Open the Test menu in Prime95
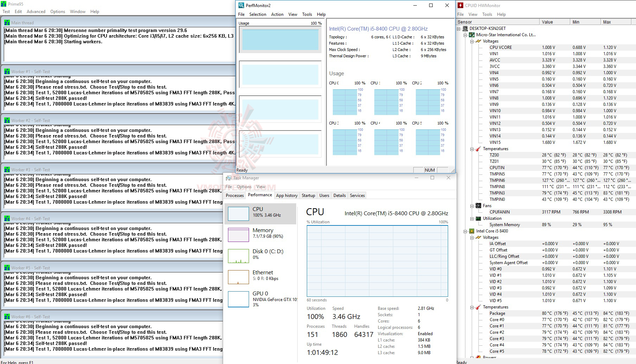 coord(6,12)
